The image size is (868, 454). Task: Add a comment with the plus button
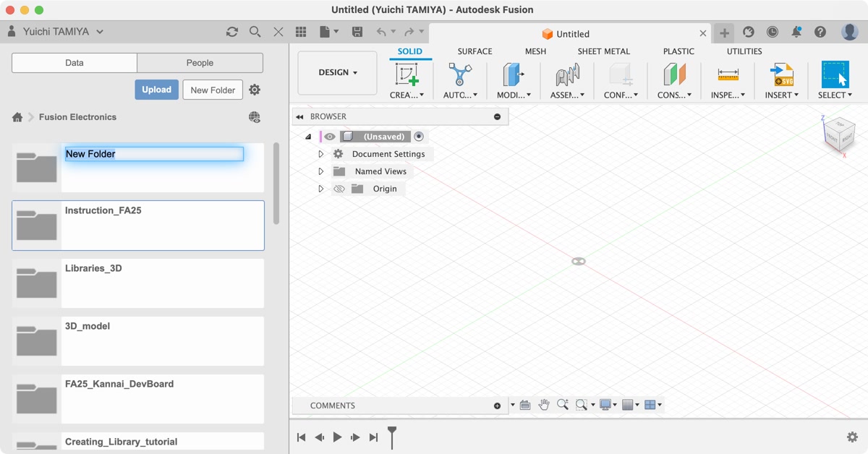click(497, 406)
